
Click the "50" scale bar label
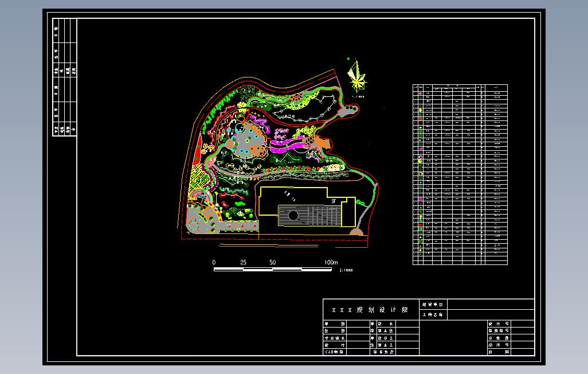pos(273,263)
